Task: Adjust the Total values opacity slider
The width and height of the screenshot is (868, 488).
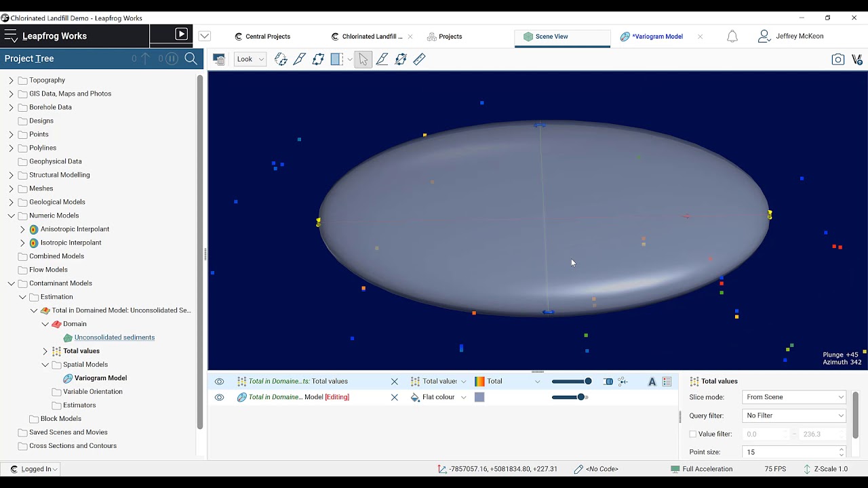Action: tap(572, 382)
